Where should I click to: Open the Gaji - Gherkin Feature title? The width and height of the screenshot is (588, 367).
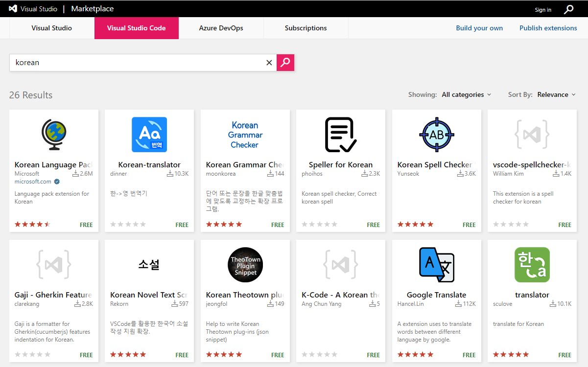pos(54,295)
